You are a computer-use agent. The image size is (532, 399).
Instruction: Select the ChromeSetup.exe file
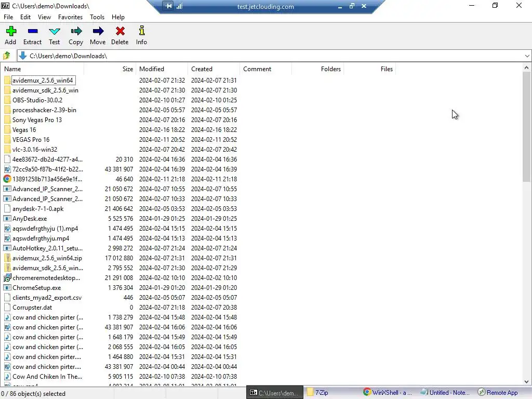pyautogui.click(x=37, y=287)
